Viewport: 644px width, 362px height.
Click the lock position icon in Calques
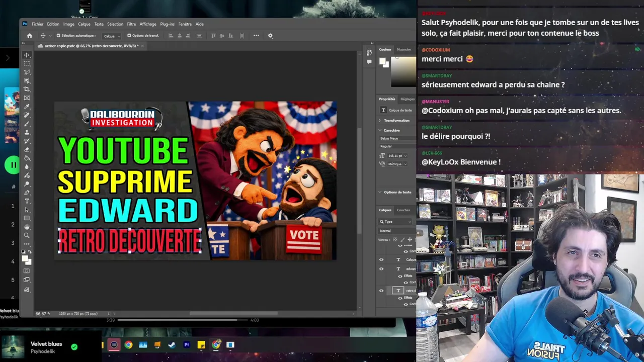(x=410, y=240)
